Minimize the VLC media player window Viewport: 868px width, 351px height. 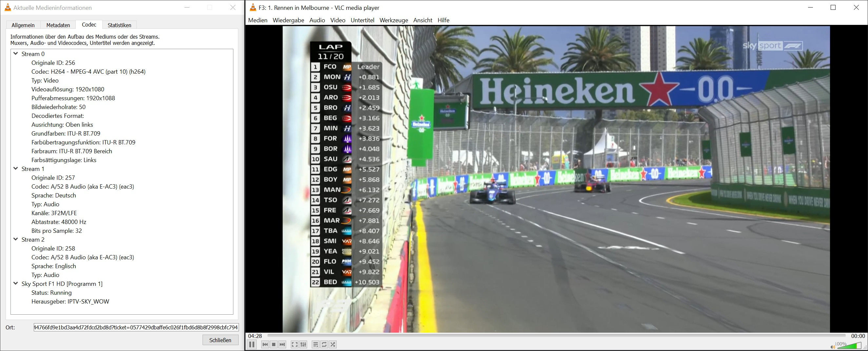810,8
